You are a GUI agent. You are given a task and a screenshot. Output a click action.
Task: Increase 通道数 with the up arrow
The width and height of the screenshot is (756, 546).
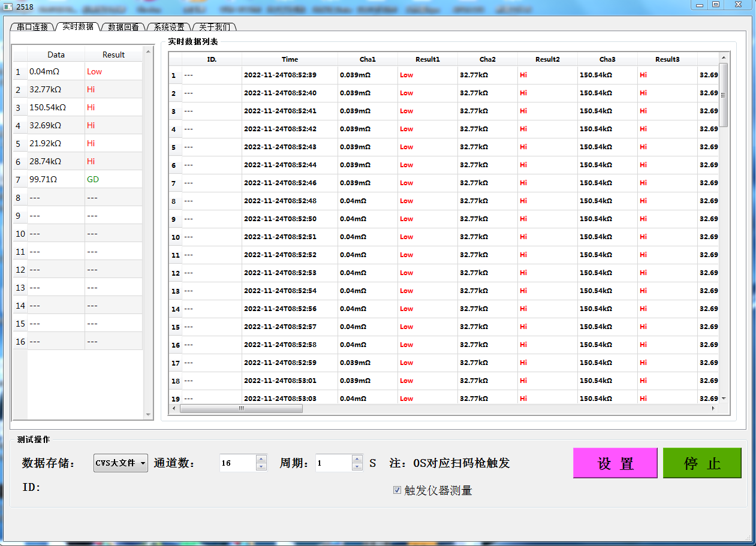pyautogui.click(x=261, y=459)
